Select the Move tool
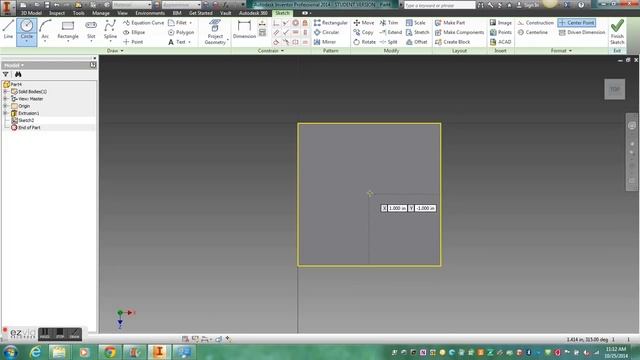The image size is (640, 360). click(363, 23)
